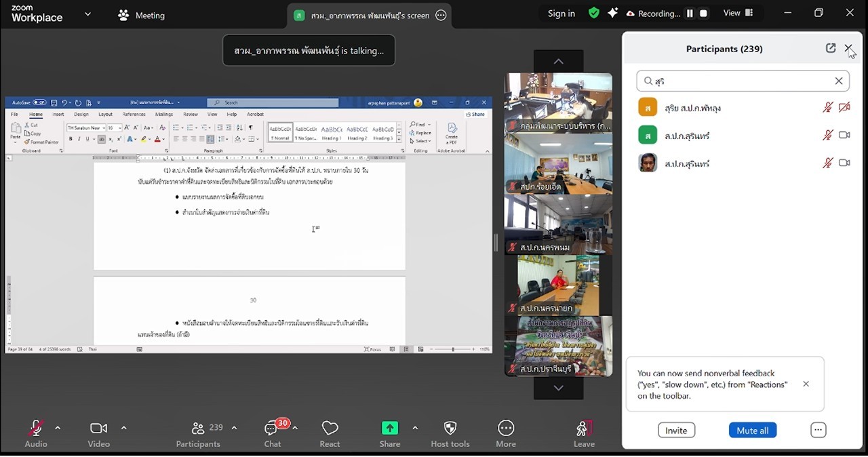868x457 pixels.
Task: Expand audio options arrow
Action: point(58,428)
